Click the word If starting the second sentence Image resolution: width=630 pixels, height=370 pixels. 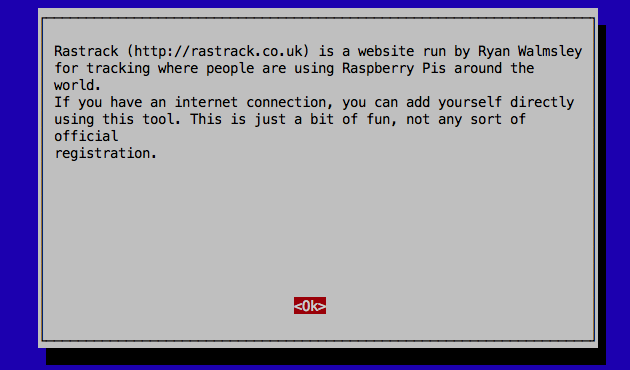pos(62,102)
